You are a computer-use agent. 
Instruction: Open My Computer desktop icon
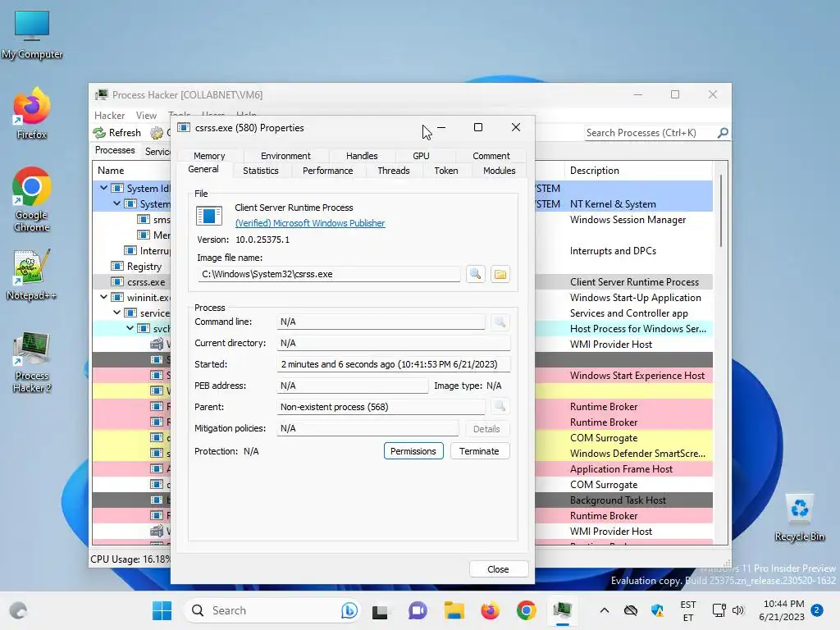[32, 34]
